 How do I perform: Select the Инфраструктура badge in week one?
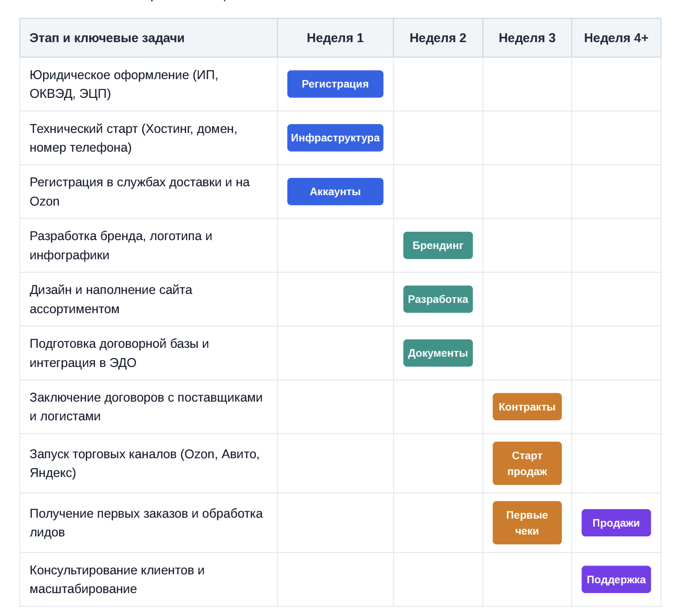coord(335,138)
